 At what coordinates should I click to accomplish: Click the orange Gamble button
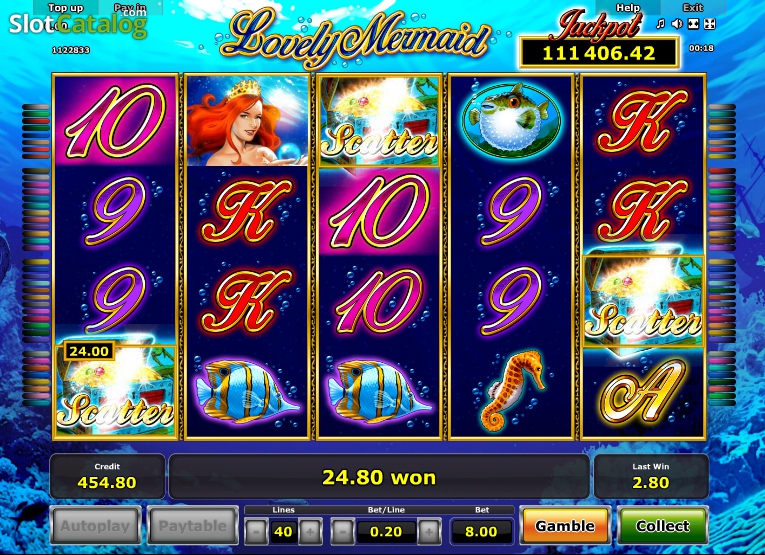[565, 526]
